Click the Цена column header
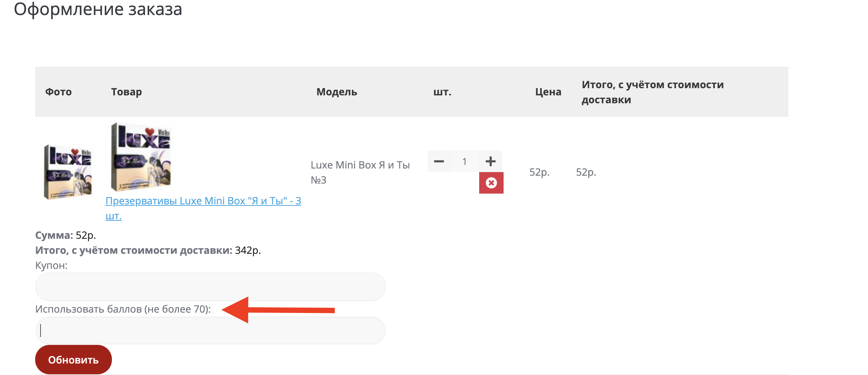The image size is (868, 375). pyautogui.click(x=548, y=92)
